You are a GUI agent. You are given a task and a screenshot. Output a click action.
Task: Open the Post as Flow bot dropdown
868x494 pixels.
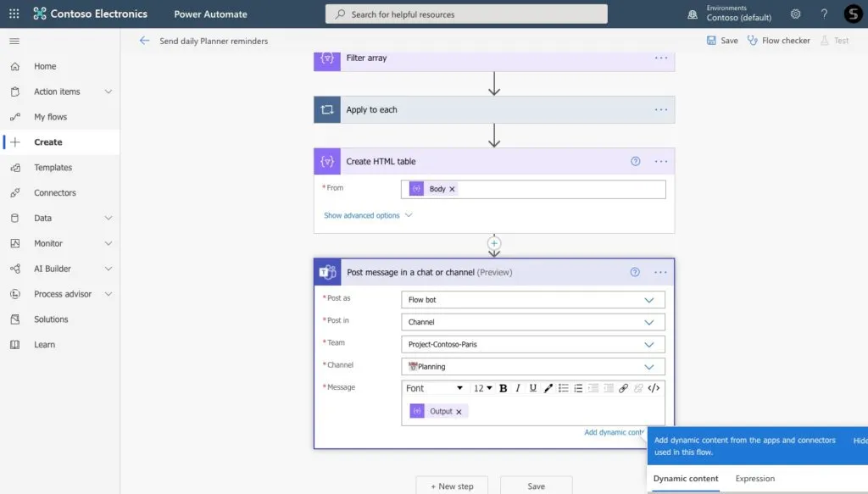[x=533, y=300]
